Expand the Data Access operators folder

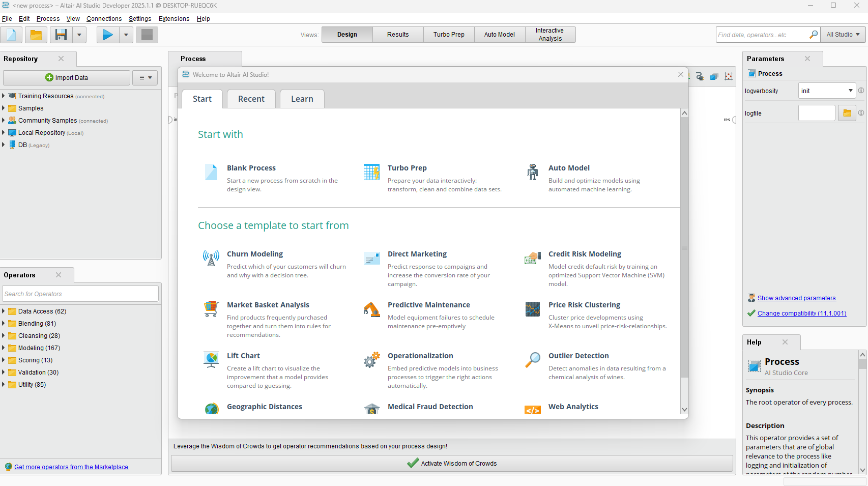point(3,311)
